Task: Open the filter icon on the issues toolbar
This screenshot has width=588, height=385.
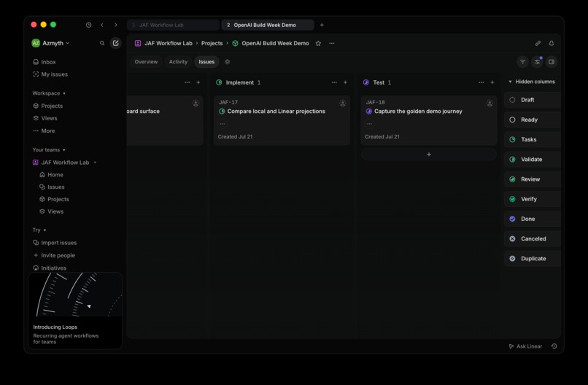Action: tap(522, 62)
